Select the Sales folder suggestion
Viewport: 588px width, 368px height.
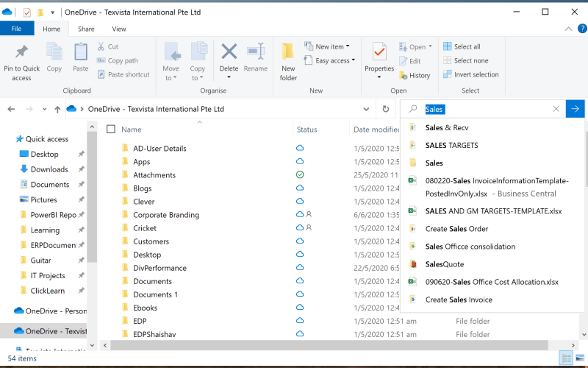(x=492, y=163)
